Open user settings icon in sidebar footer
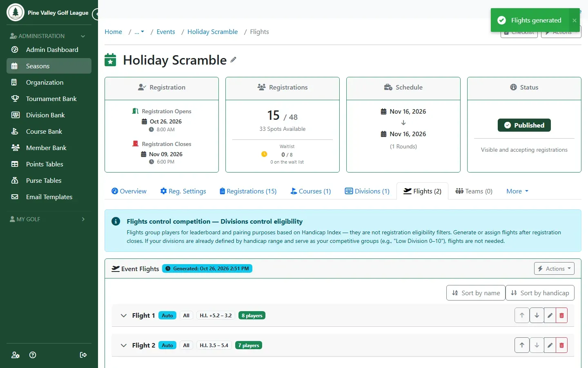The height and width of the screenshot is (368, 588). [16, 355]
